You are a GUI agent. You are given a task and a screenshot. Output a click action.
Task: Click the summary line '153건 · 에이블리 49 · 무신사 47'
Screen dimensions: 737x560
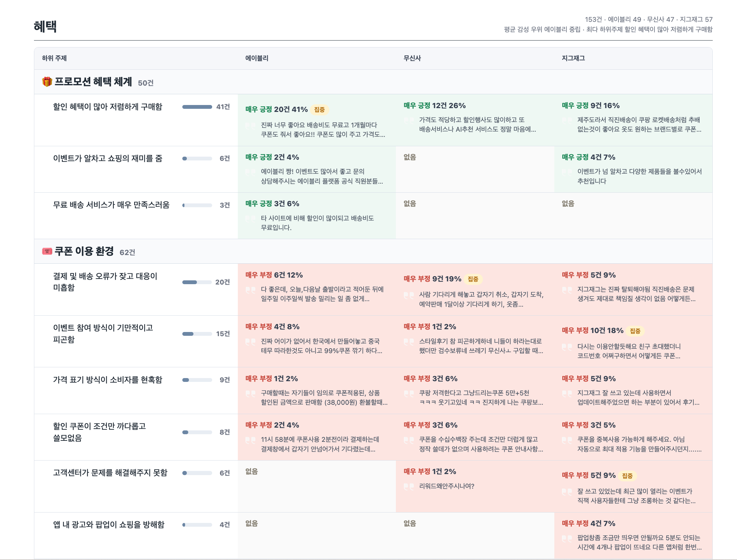[649, 19]
